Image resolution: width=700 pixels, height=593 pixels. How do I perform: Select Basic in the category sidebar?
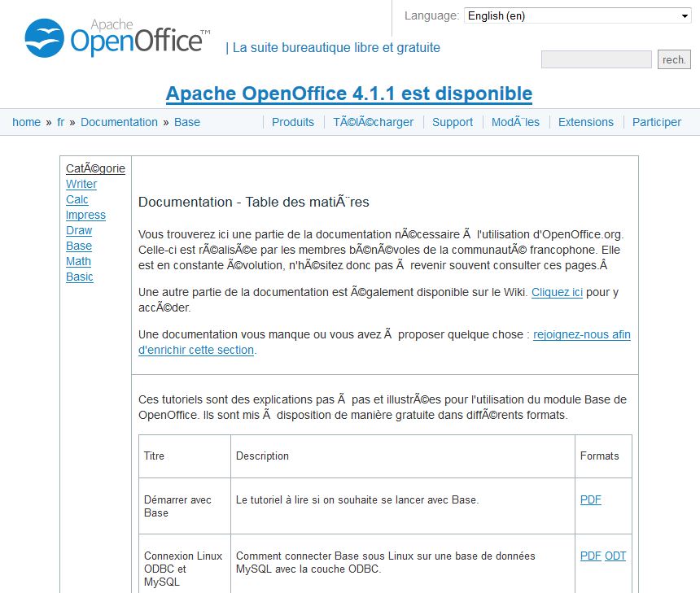point(80,277)
